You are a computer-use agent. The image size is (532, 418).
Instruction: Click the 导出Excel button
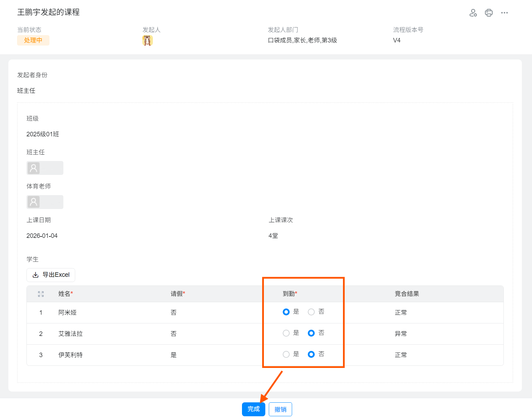[51, 275]
